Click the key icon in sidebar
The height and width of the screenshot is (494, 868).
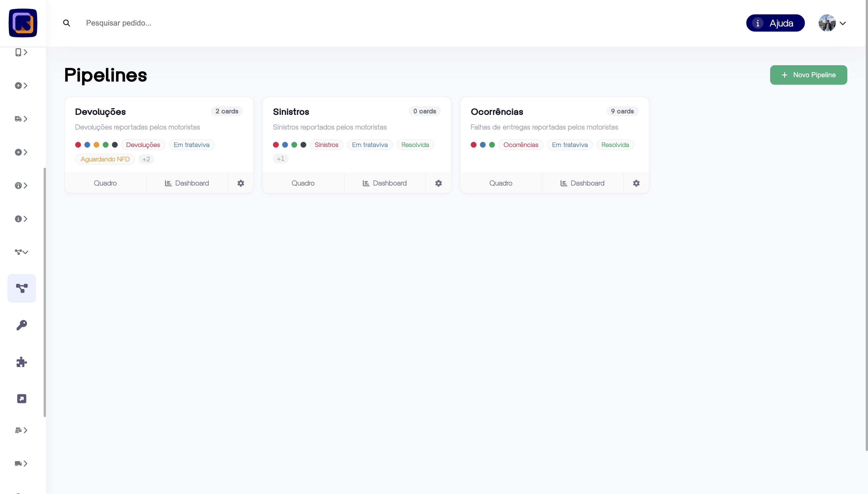(x=22, y=325)
